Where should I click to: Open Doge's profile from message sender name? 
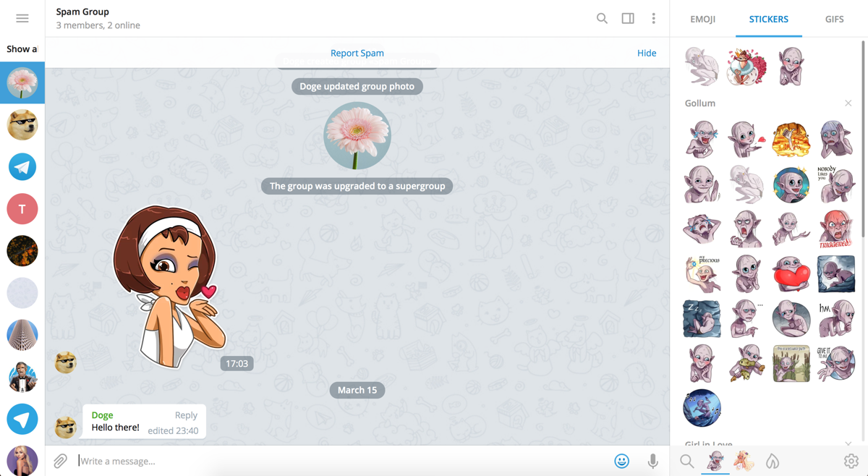coord(102,415)
